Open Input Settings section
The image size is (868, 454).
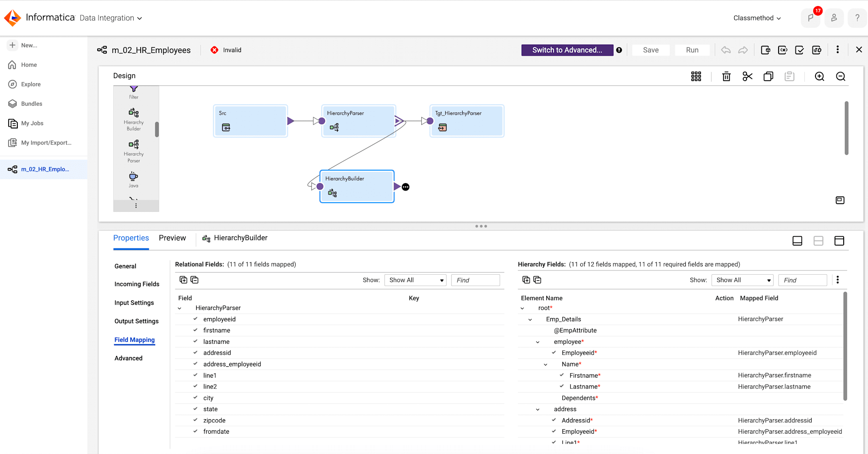coord(134,303)
